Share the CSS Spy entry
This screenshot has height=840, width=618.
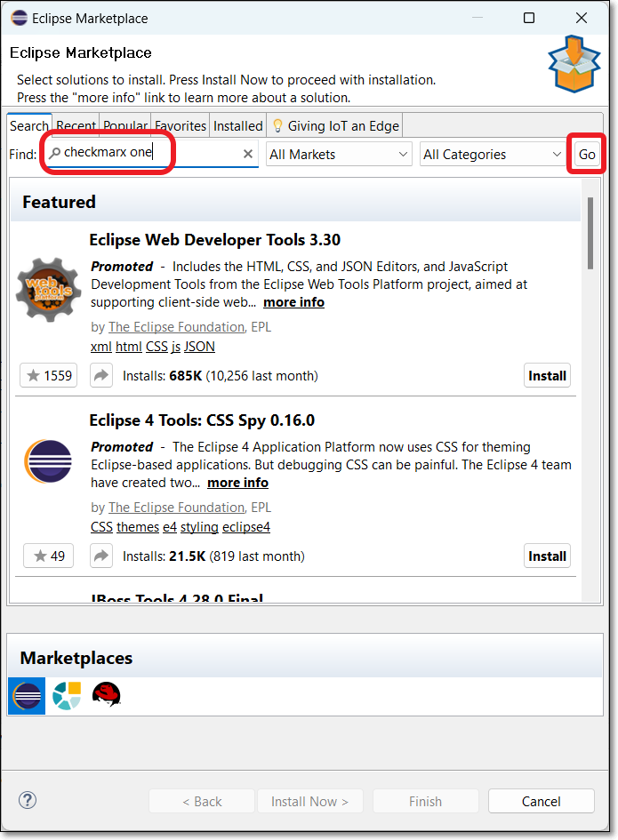(x=101, y=556)
